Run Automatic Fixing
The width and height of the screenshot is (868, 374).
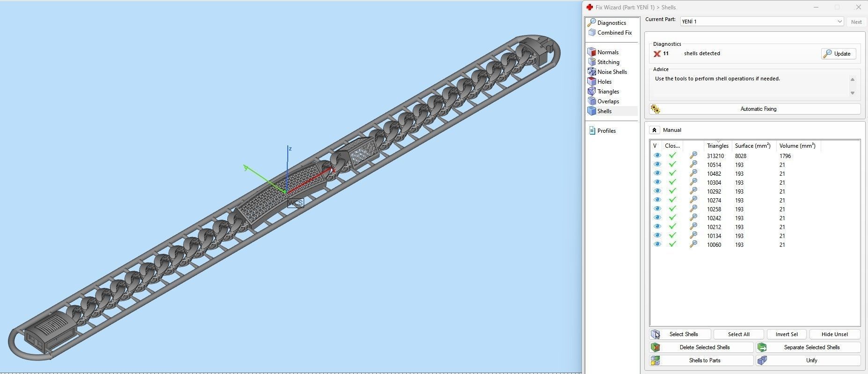(755, 109)
